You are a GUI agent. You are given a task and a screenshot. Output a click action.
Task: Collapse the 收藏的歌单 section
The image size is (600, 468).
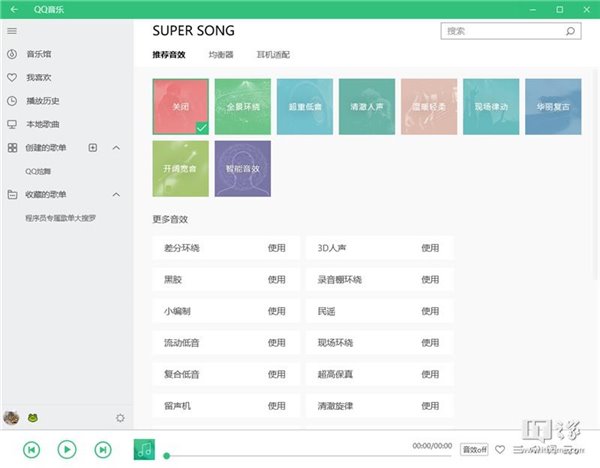point(116,195)
